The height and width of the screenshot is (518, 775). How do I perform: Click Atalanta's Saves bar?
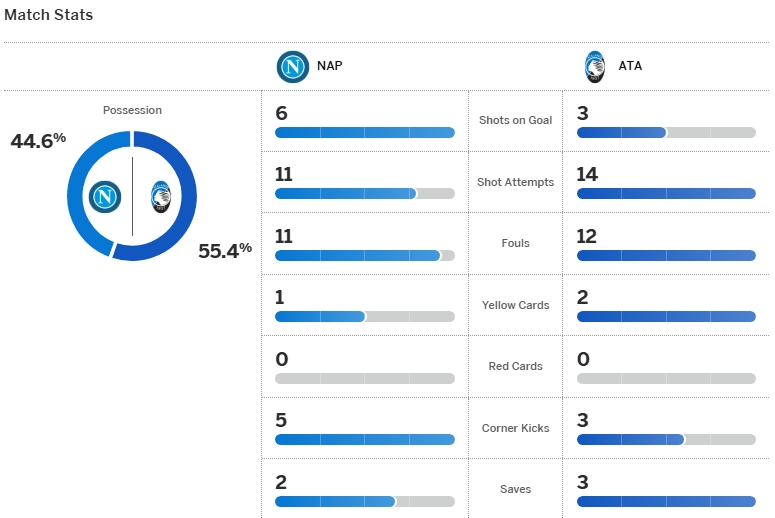[666, 501]
